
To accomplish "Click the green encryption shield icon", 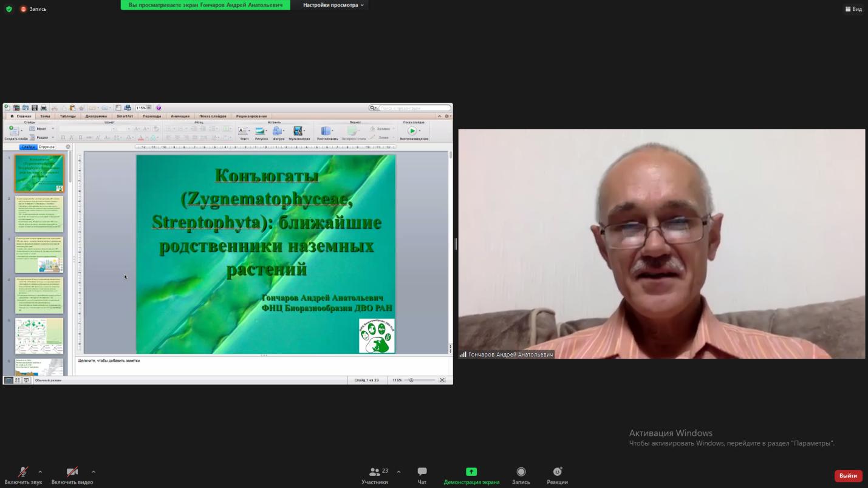I will (9, 9).
